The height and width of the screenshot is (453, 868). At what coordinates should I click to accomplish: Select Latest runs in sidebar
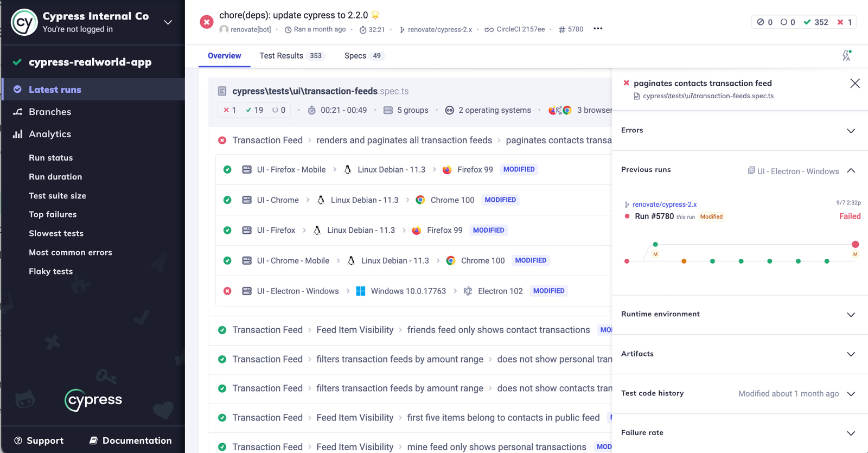click(93, 90)
